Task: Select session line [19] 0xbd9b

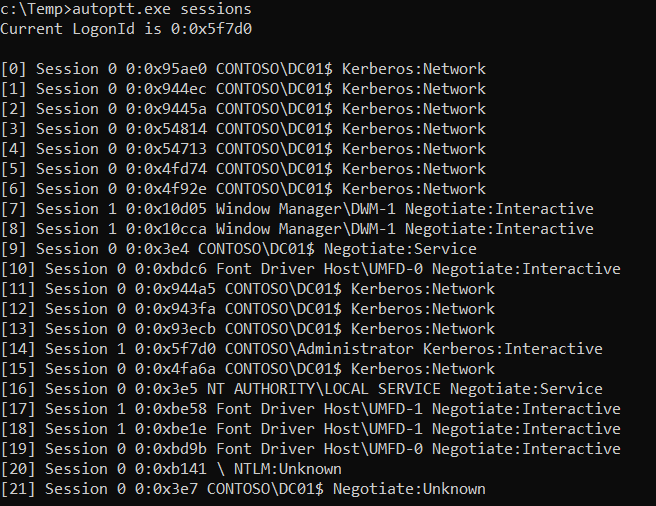Action: (310, 449)
